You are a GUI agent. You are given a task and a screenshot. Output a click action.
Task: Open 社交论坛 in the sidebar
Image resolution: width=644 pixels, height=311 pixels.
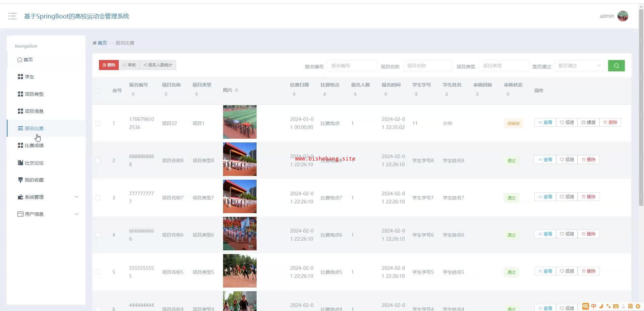click(46, 163)
